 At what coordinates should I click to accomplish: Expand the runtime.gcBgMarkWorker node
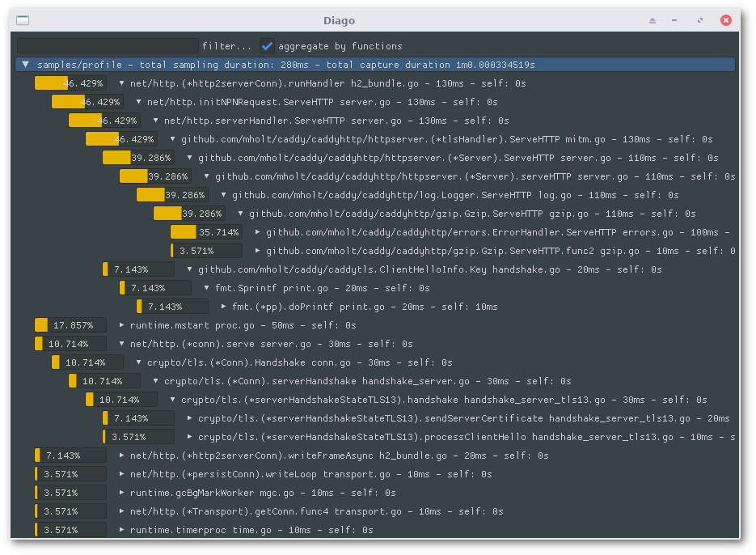point(121,493)
